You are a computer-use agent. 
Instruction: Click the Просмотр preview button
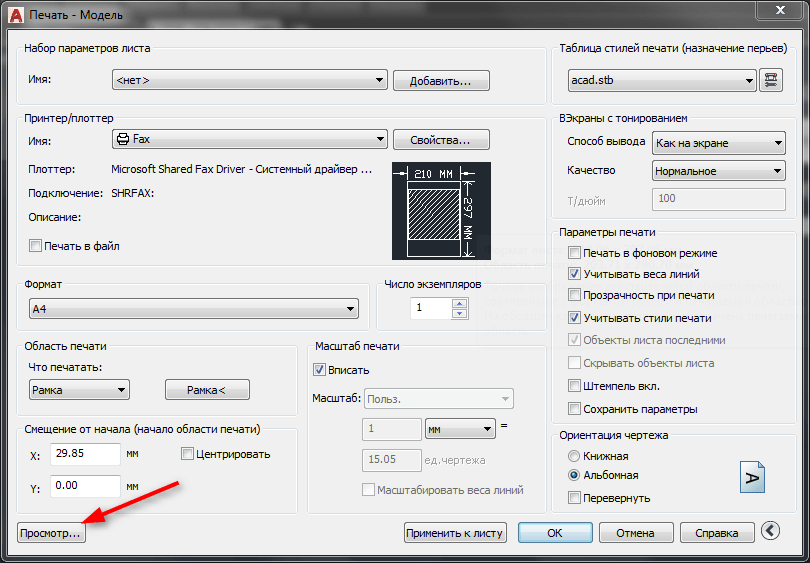pyautogui.click(x=51, y=533)
